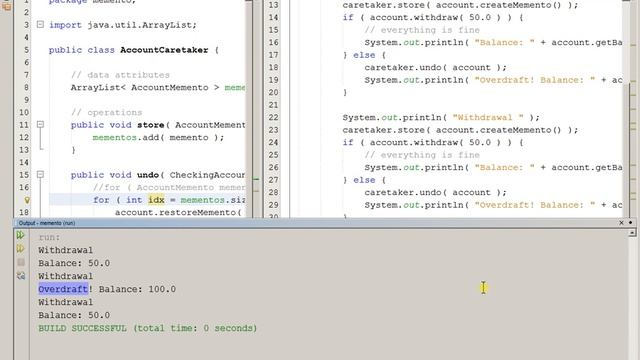Click '} else {' on line 17 in right editor
Viewport: 640px width, 360px height.
(x=364, y=55)
